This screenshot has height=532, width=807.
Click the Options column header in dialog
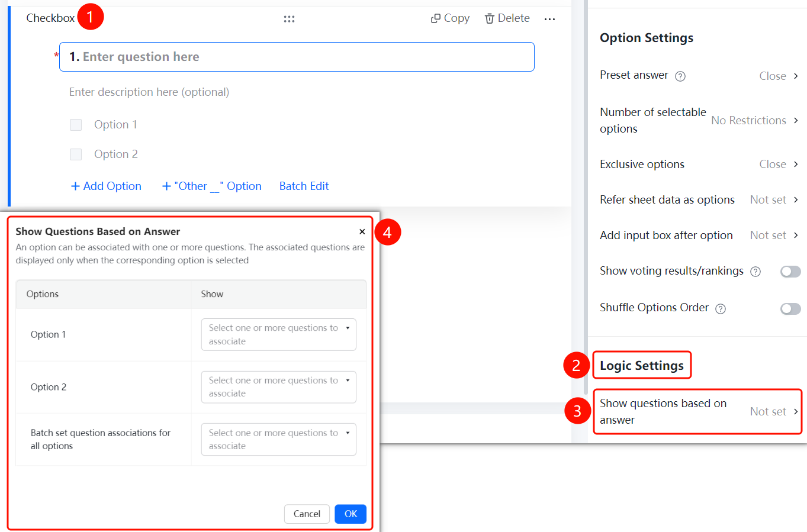[x=43, y=294]
